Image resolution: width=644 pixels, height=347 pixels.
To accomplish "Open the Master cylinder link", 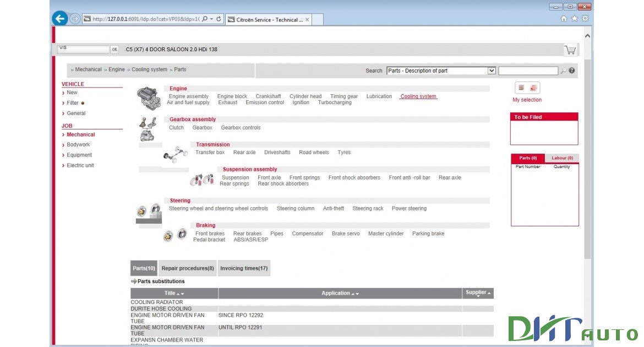I will point(386,234).
